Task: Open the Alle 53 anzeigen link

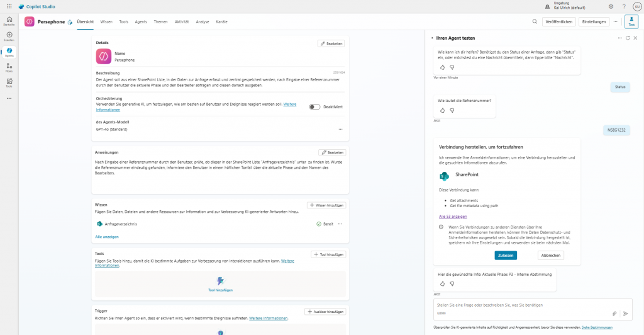Action: 452,217
